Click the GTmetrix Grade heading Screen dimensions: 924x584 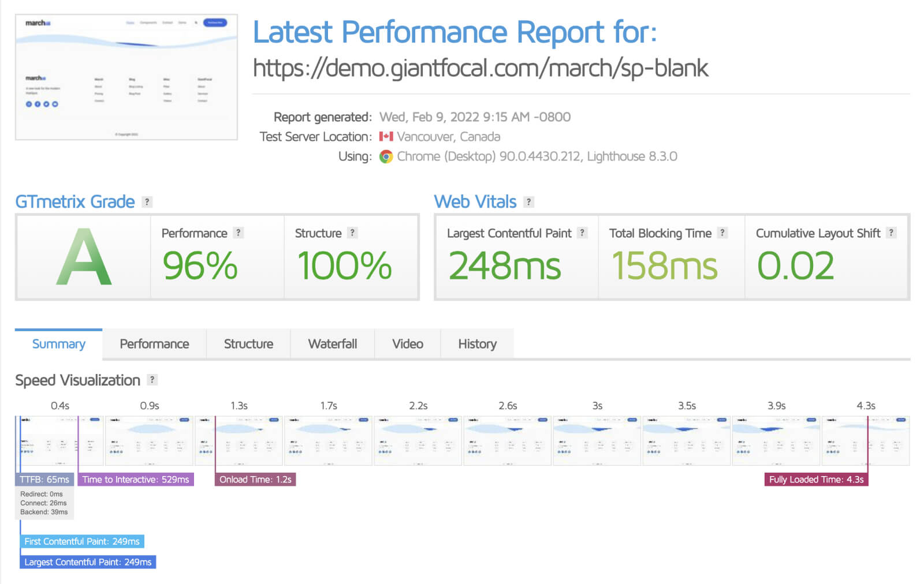tap(75, 202)
